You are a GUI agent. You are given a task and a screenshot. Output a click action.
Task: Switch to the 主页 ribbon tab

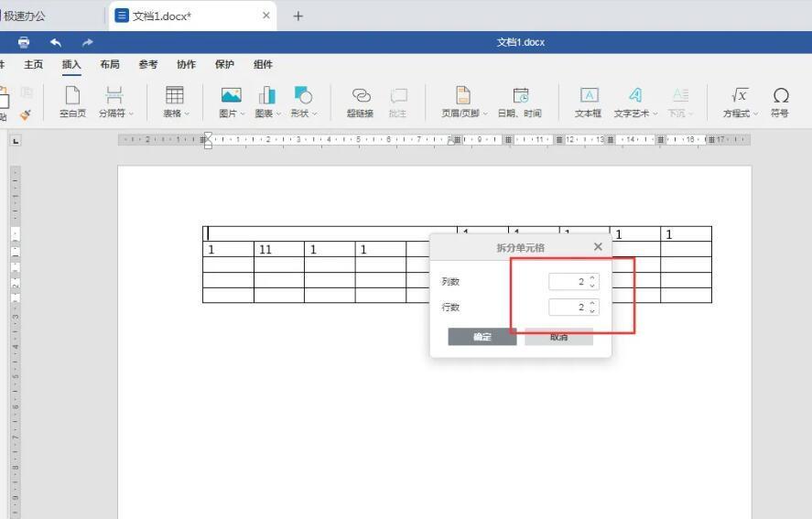click(33, 64)
